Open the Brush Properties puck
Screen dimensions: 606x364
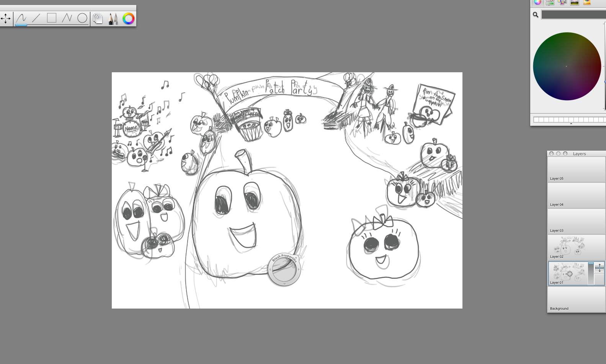click(284, 270)
